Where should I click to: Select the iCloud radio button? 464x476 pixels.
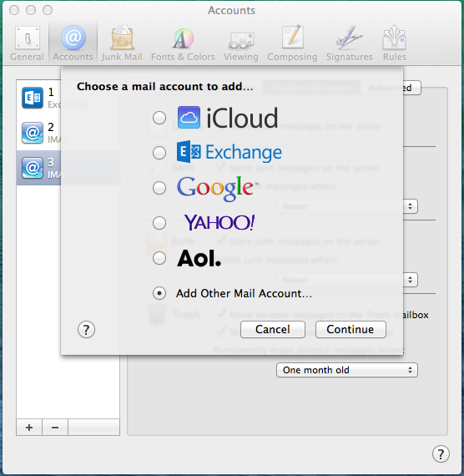159,118
